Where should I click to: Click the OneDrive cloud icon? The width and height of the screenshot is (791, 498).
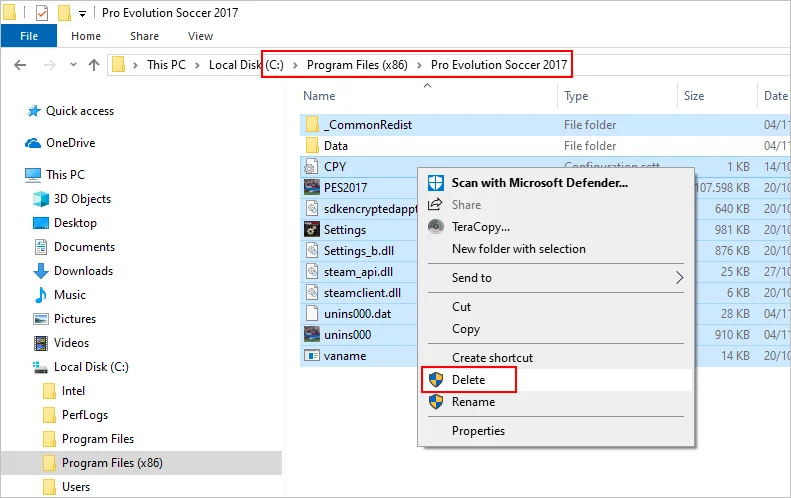[33, 143]
